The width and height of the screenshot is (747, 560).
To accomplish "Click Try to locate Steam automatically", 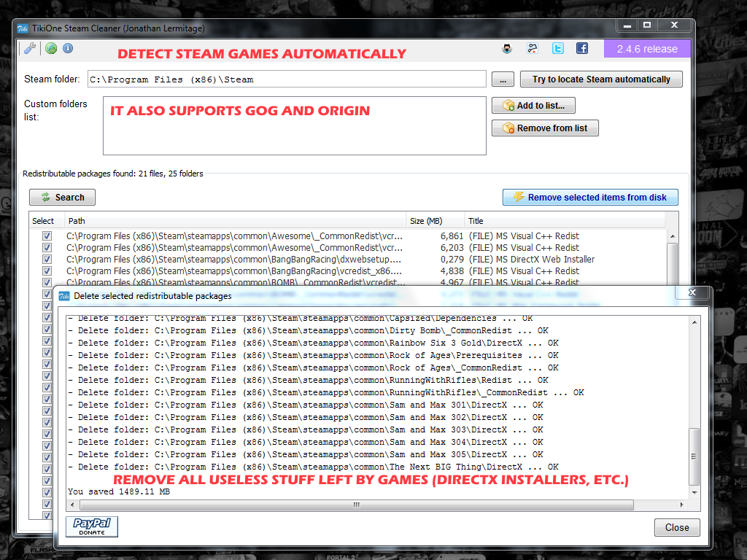I will coord(601,79).
